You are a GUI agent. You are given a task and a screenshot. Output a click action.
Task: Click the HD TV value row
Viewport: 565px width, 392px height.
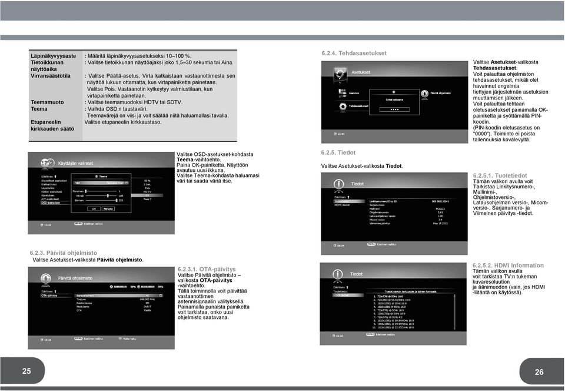tap(147, 192)
